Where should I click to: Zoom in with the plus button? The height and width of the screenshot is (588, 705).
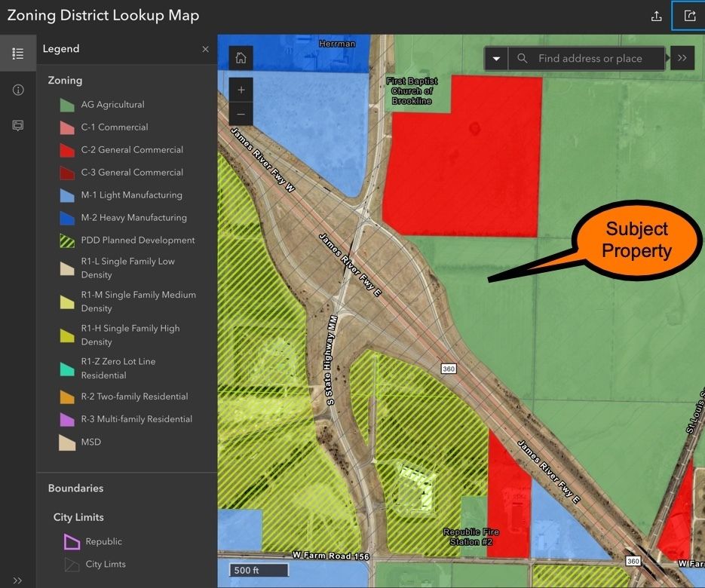241,90
